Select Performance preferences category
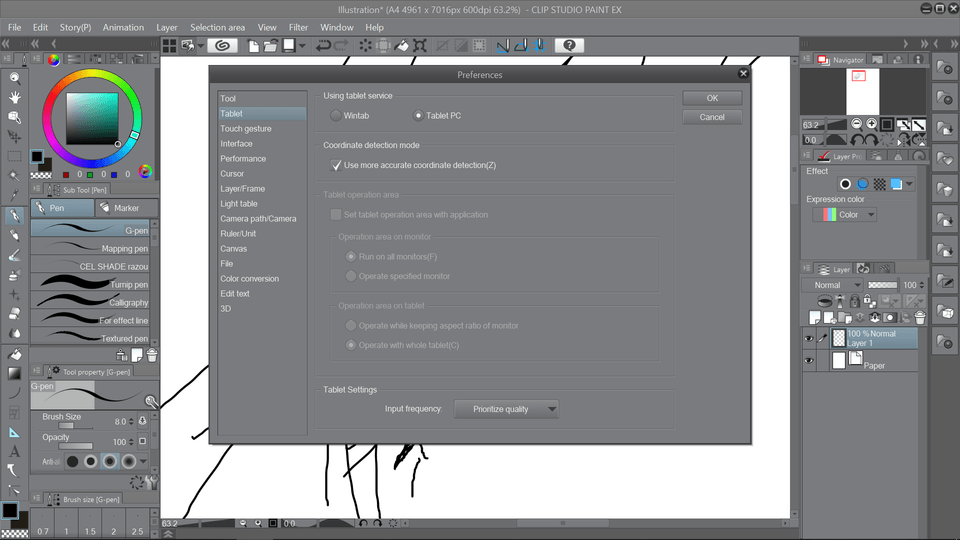 pos(243,159)
